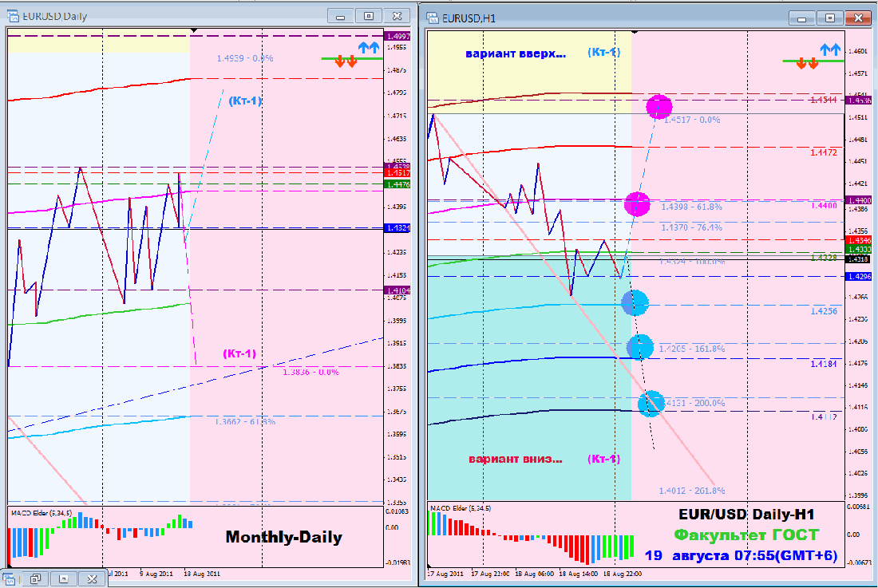Click the green 1.4476 price label on Daily
The image size is (878, 588).
pyautogui.click(x=397, y=184)
